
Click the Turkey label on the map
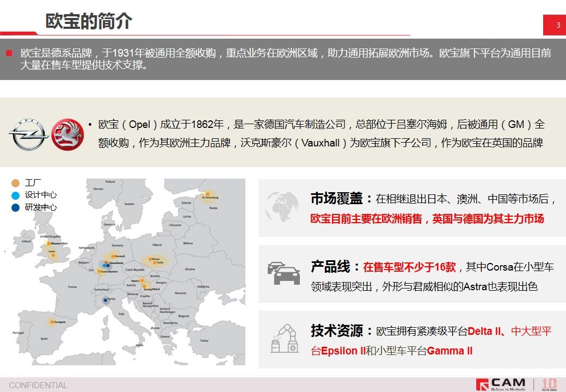pos(204,340)
